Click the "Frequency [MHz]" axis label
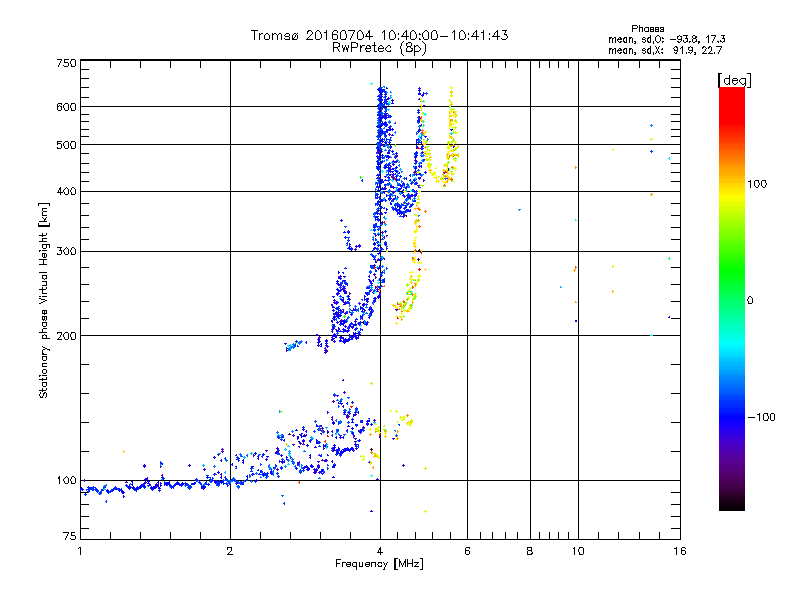 pos(379,564)
